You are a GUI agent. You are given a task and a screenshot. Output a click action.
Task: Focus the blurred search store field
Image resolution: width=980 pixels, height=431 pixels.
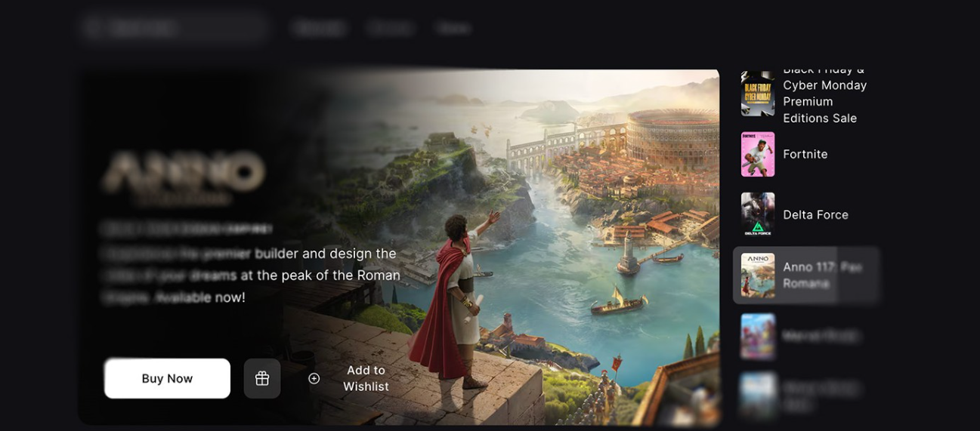[x=175, y=28]
